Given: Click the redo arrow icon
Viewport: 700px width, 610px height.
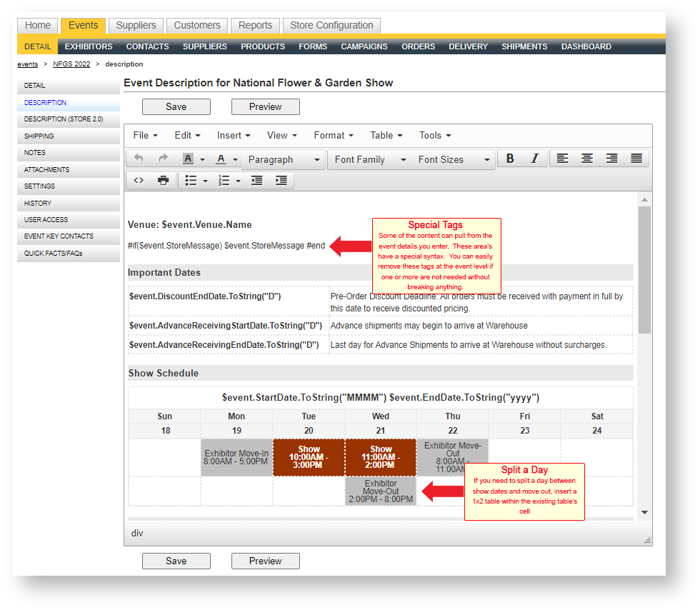Looking at the screenshot, I should click(x=163, y=159).
